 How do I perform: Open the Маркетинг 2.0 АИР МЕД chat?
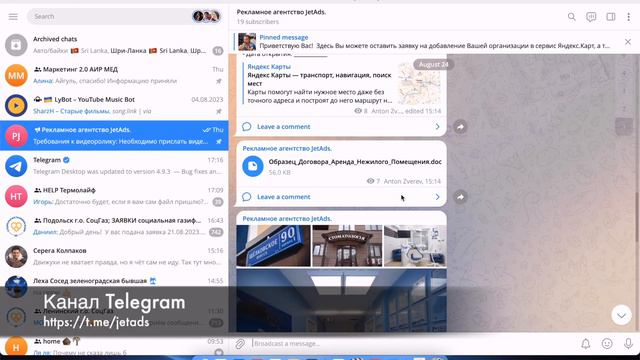(114, 75)
